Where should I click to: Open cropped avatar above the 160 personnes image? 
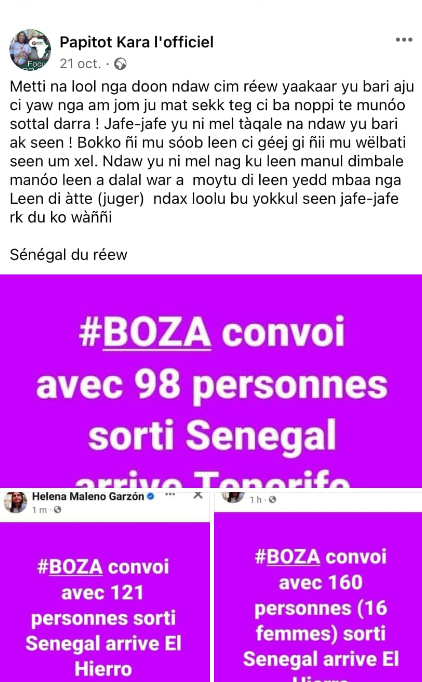[x=233, y=496]
